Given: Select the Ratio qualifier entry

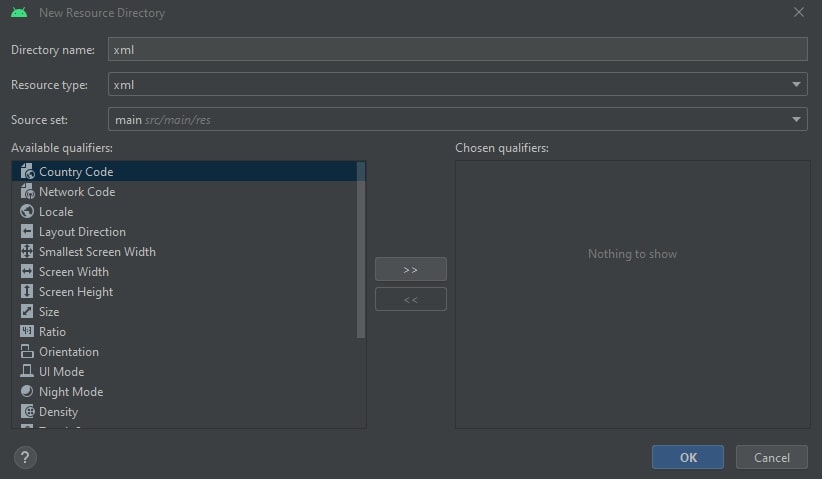Looking at the screenshot, I should [52, 332].
